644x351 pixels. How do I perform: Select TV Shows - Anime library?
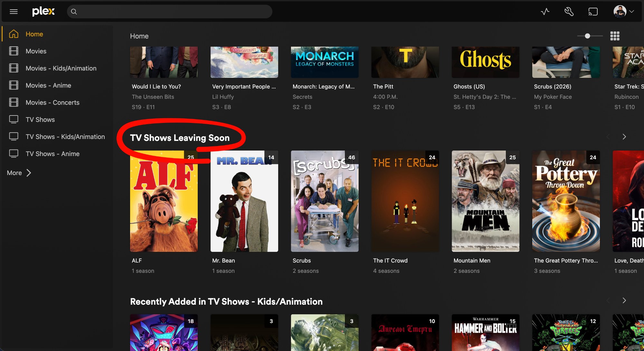tap(52, 153)
